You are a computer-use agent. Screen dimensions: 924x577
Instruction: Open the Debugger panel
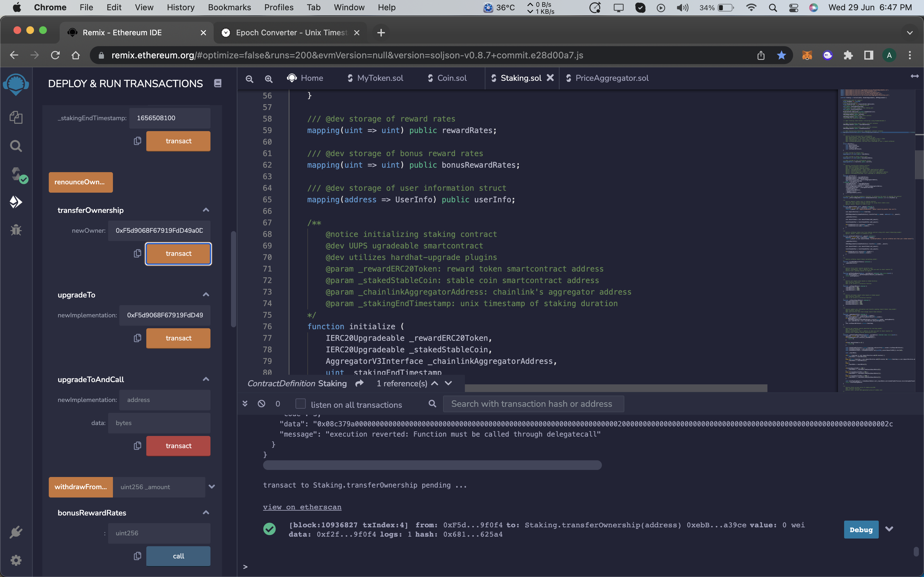(x=16, y=229)
